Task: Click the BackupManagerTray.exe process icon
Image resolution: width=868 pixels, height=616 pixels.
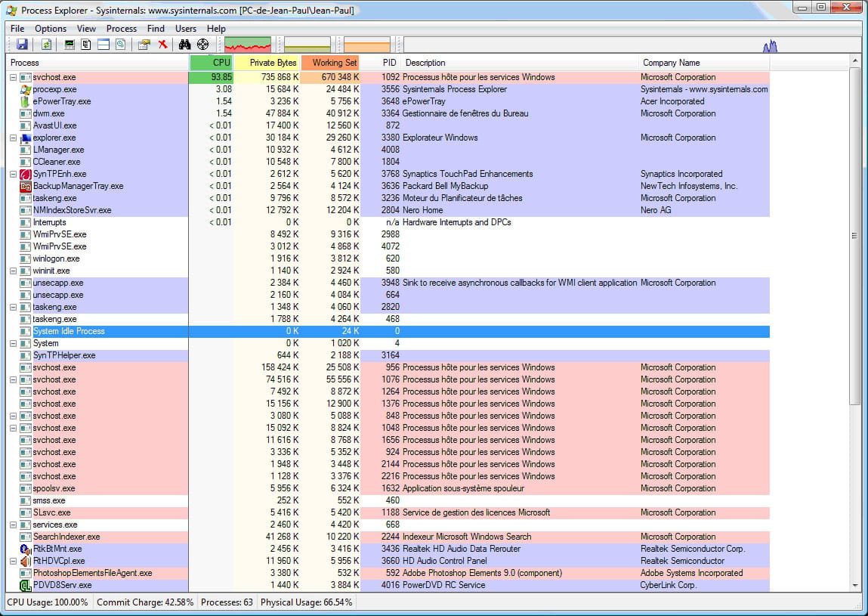Action: coord(26,186)
